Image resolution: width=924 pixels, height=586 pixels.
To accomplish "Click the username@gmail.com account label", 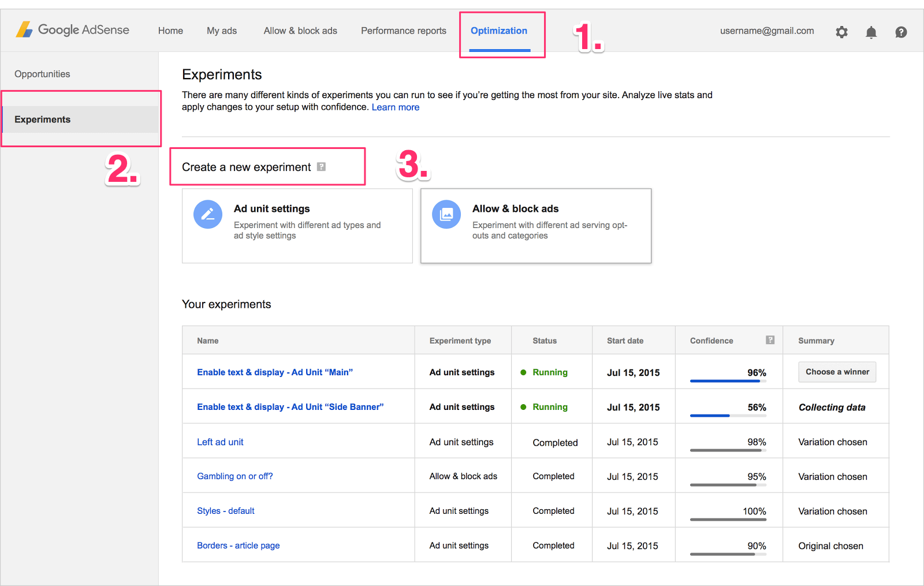I will coord(766,31).
